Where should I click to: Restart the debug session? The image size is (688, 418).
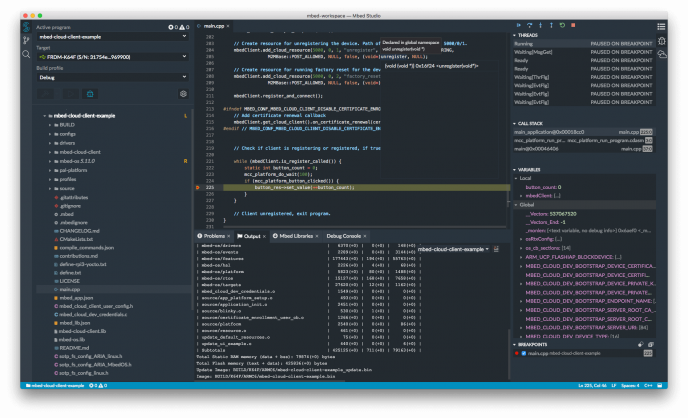click(x=562, y=23)
